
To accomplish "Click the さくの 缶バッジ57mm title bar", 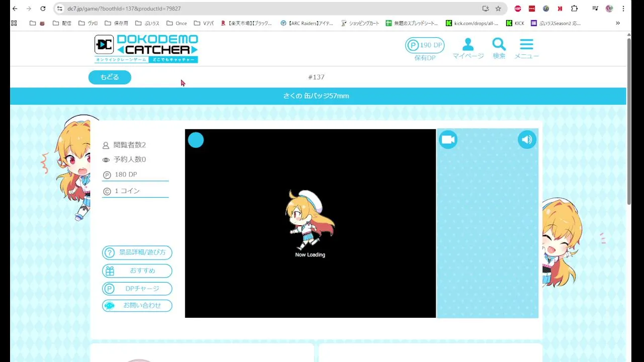I will [x=318, y=96].
